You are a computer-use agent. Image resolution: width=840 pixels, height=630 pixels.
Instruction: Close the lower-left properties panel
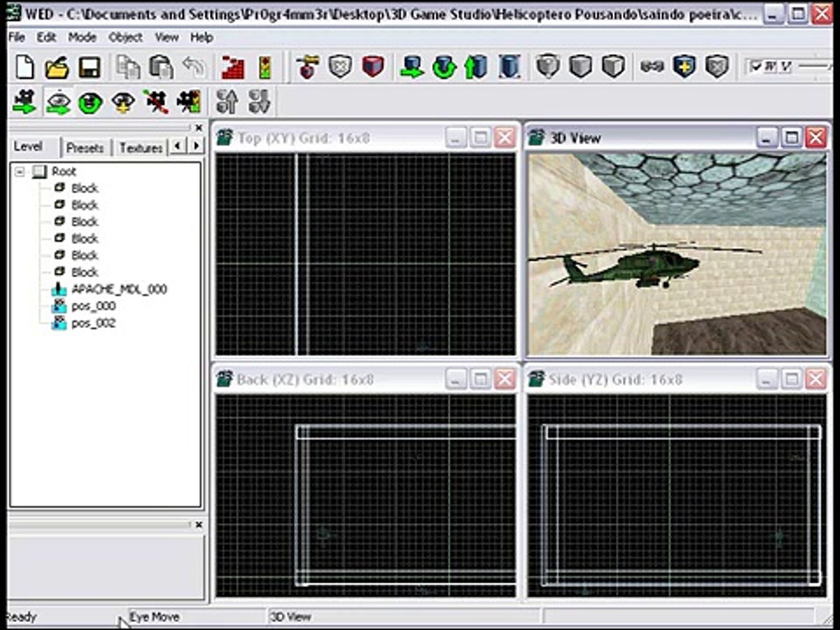coord(199,524)
